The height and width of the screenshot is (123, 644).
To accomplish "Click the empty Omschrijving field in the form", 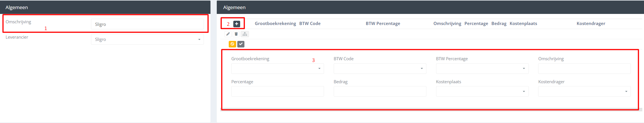I will pos(584,68).
